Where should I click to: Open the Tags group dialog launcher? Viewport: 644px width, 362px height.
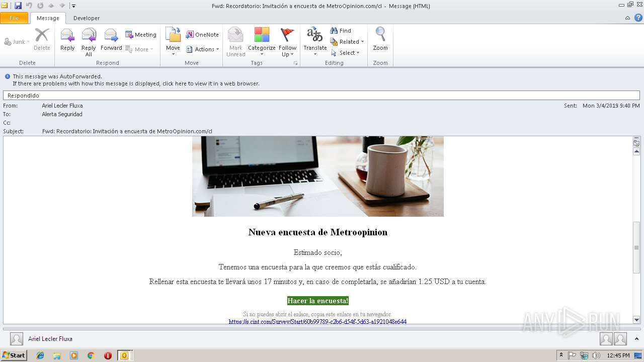tap(296, 63)
